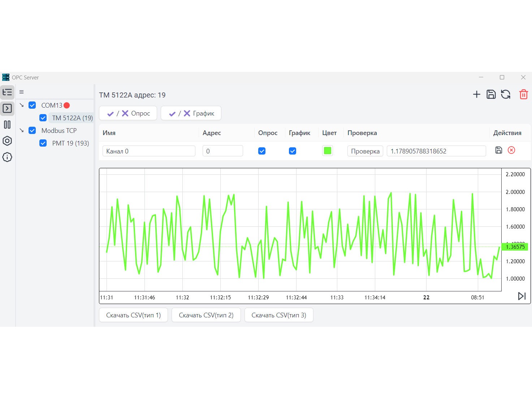Open the terminal console sidebar icon
This screenshot has width=532, height=399.
[7, 108]
